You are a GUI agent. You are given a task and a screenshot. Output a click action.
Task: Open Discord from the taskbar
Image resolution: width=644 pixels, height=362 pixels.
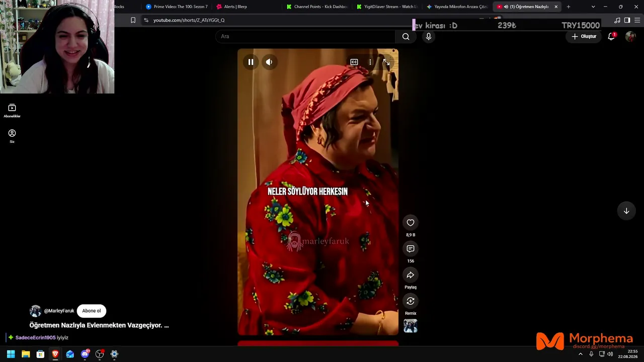[85, 354]
